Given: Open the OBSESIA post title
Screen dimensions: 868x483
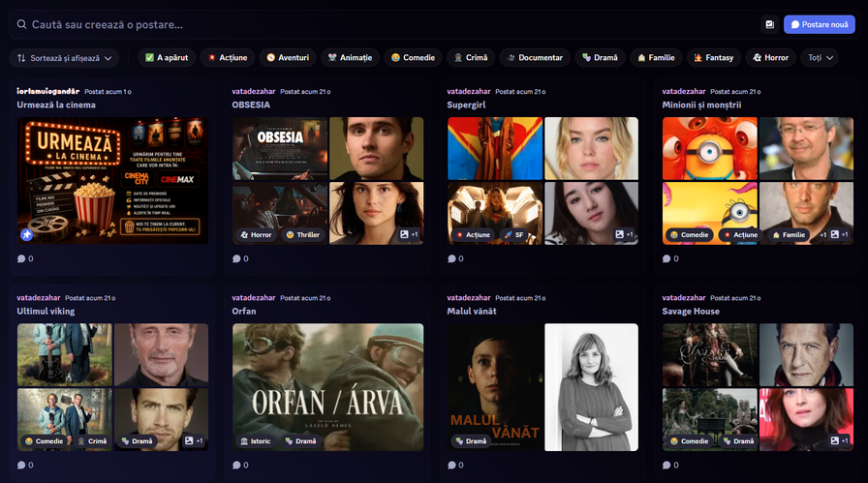Looking at the screenshot, I should coord(251,105).
